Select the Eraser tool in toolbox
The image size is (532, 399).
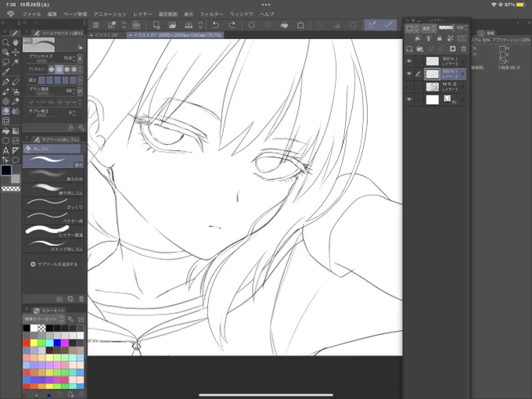[x=5, y=111]
